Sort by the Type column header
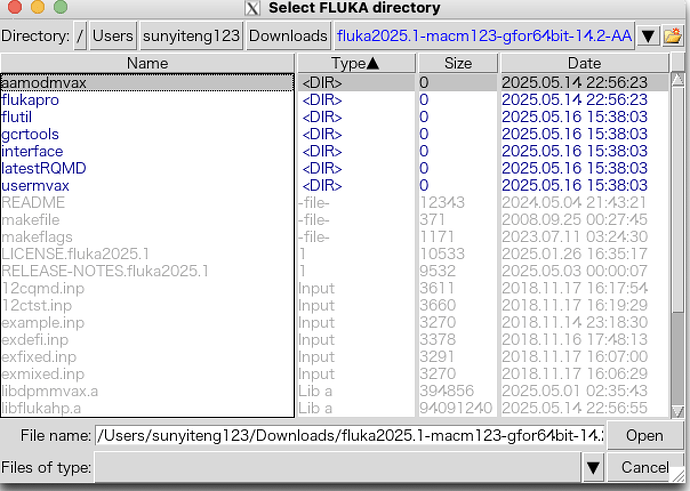This screenshot has width=690, height=491. click(356, 63)
